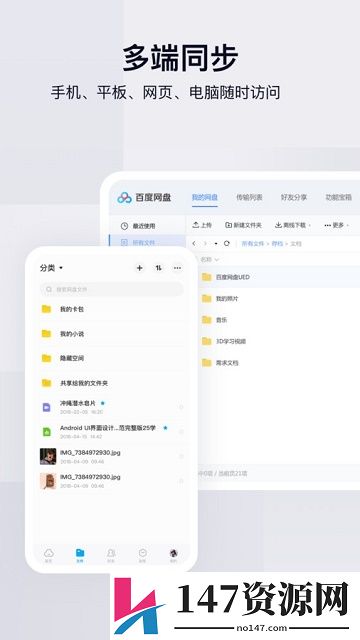This screenshot has height=640, width=360.
Task: Open the 更多 more options dropdown
Action: coord(336,225)
